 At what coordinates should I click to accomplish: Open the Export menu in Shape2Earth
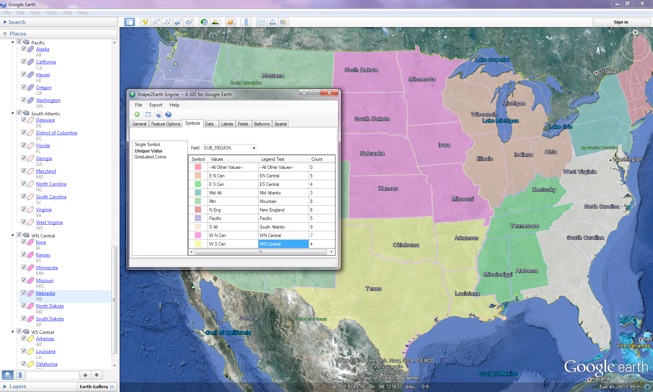[156, 105]
